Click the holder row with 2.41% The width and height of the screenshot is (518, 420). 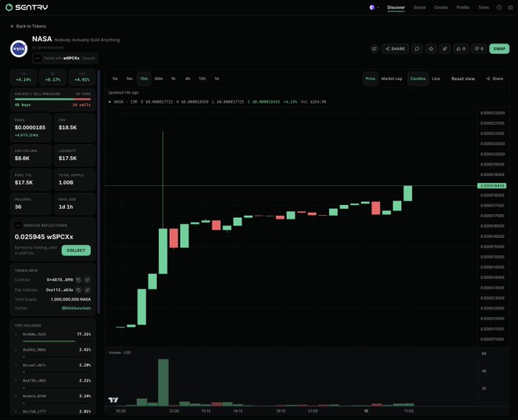[x=53, y=352]
